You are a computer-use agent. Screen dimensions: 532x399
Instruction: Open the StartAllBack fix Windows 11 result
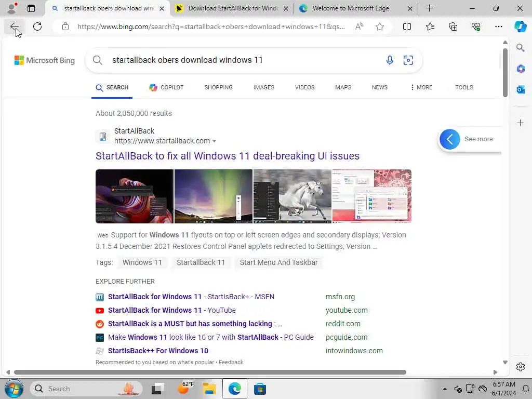point(228,156)
